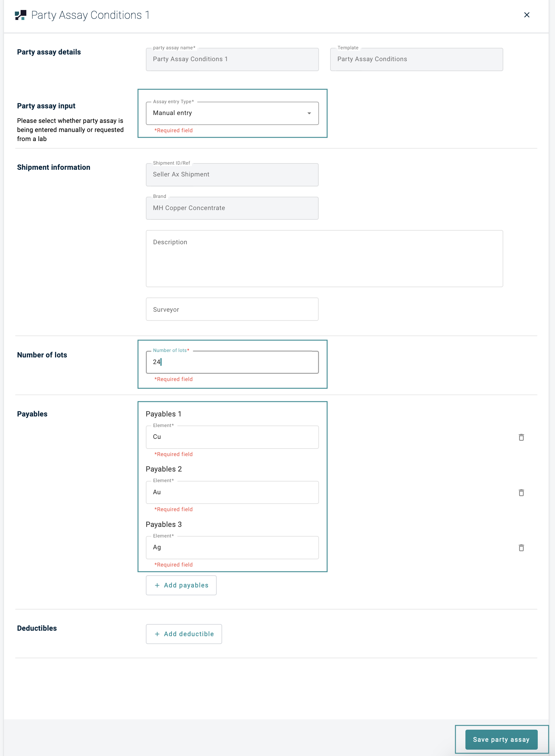
Task: Edit Payables 2 element field Au
Action: (232, 492)
